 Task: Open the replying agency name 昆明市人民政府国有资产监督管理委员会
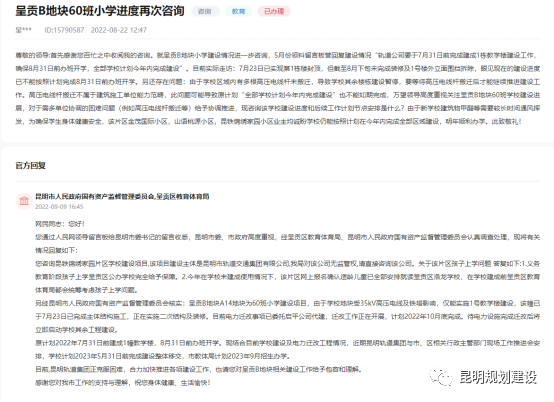[x=95, y=196]
